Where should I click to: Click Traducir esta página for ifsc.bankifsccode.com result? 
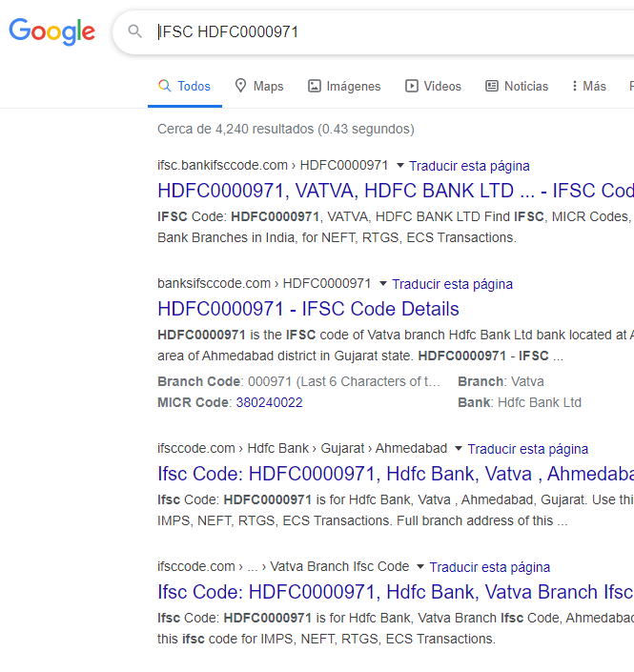click(469, 166)
